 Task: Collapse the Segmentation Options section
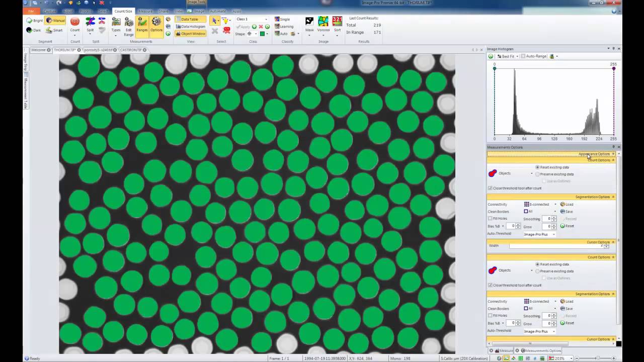pyautogui.click(x=613, y=197)
